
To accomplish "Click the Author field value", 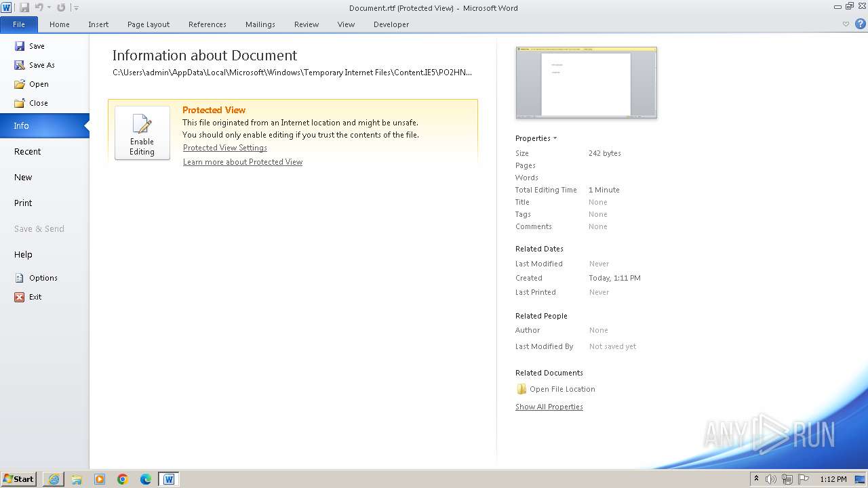I will [599, 330].
